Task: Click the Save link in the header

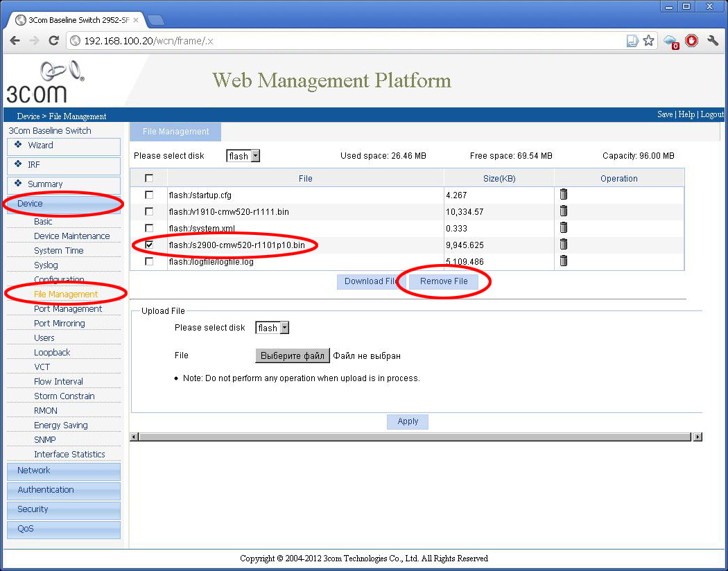Action: click(x=665, y=114)
